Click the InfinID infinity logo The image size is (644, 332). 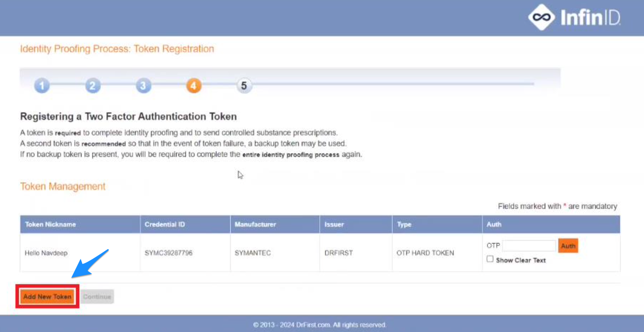click(x=541, y=17)
